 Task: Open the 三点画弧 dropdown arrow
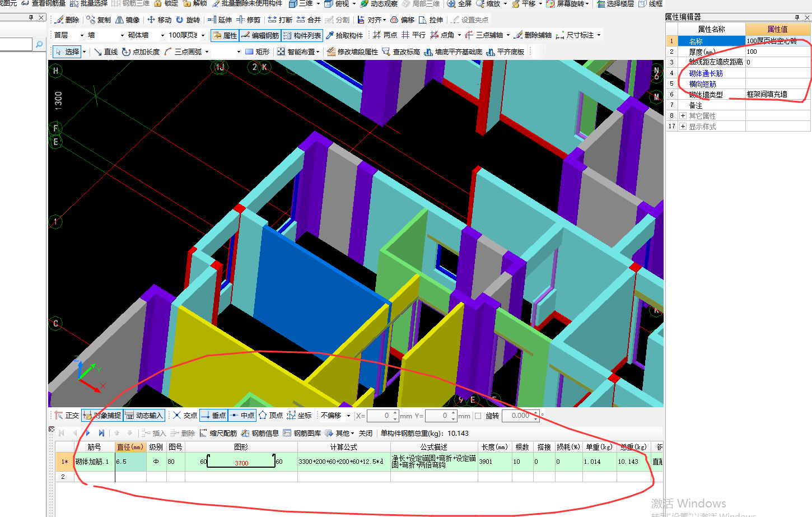tap(207, 52)
